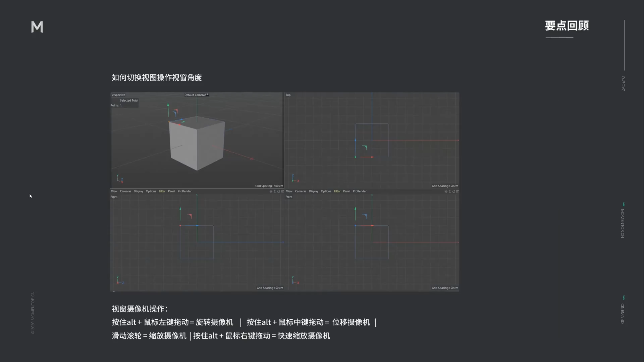Open Panel menu in Right viewport
This screenshot has width=644, height=362.
pyautogui.click(x=172, y=191)
